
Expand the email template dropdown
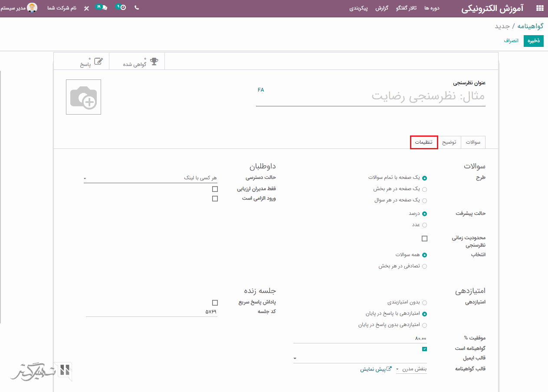click(360, 359)
